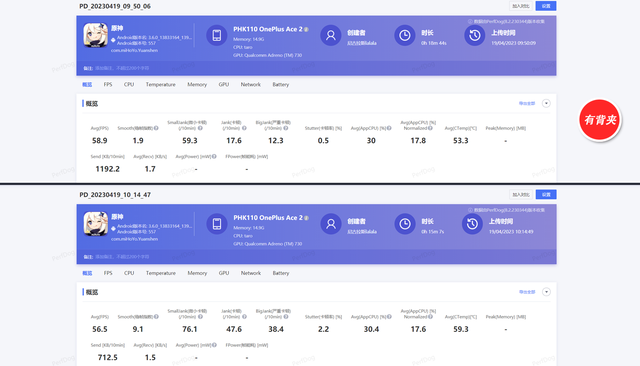Open Temperature tab in 10_14_47 report
Viewport: 640px width, 366px height.
(x=160, y=273)
